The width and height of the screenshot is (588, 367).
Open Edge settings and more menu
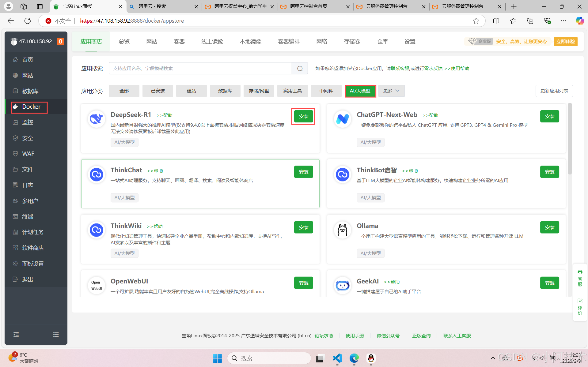(x=563, y=21)
